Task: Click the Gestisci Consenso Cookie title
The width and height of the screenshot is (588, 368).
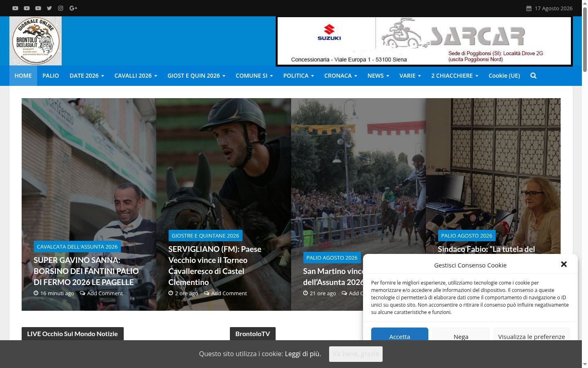Action: pos(470,265)
